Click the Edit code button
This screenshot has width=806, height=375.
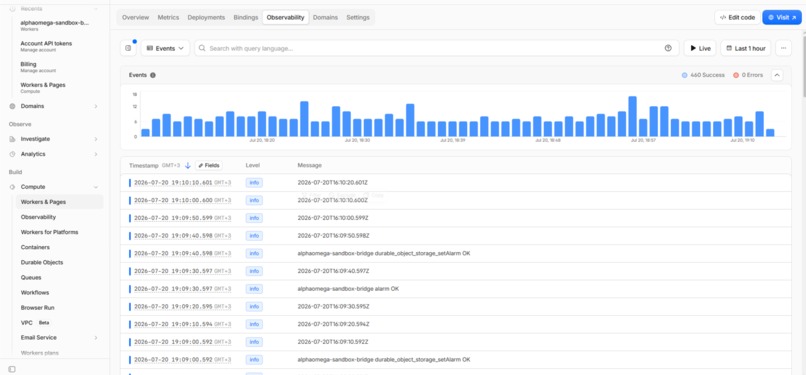tap(737, 17)
